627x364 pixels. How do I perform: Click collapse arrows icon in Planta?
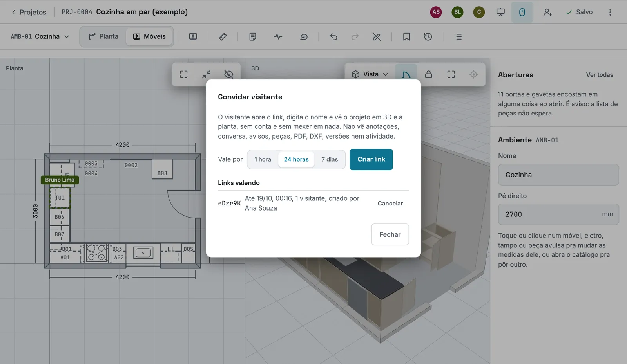pyautogui.click(x=206, y=74)
